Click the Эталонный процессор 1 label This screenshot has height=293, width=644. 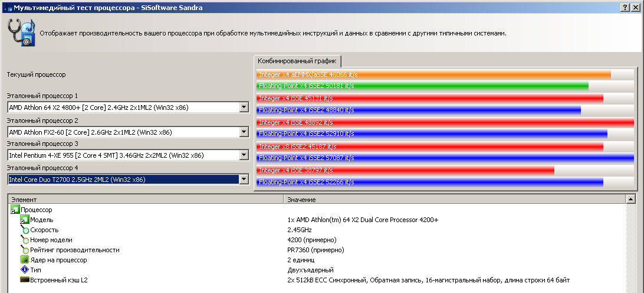tap(42, 96)
